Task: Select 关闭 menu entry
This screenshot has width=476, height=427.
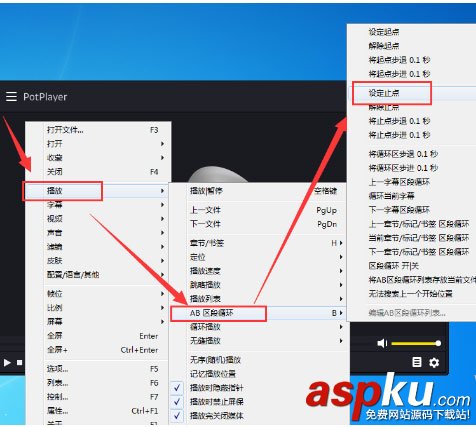Action: 98,172
